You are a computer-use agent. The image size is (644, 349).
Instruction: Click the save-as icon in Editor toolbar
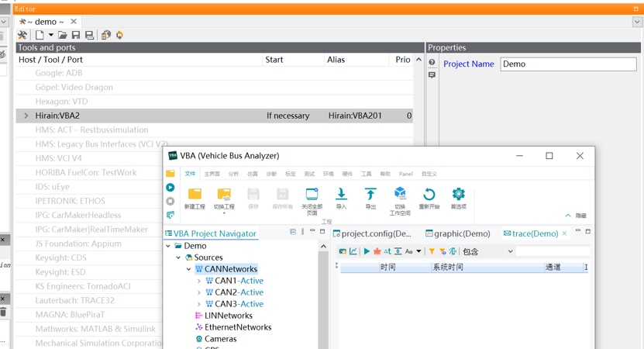89,36
